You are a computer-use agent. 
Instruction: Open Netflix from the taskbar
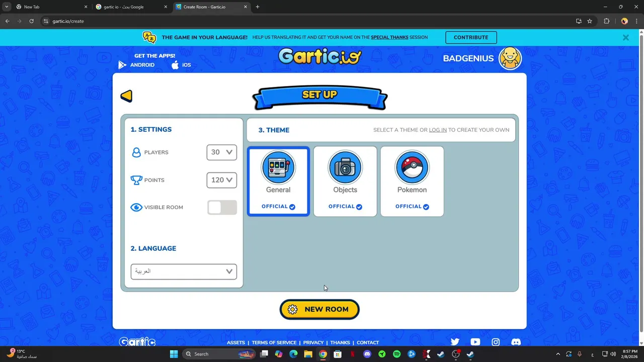click(x=353, y=354)
